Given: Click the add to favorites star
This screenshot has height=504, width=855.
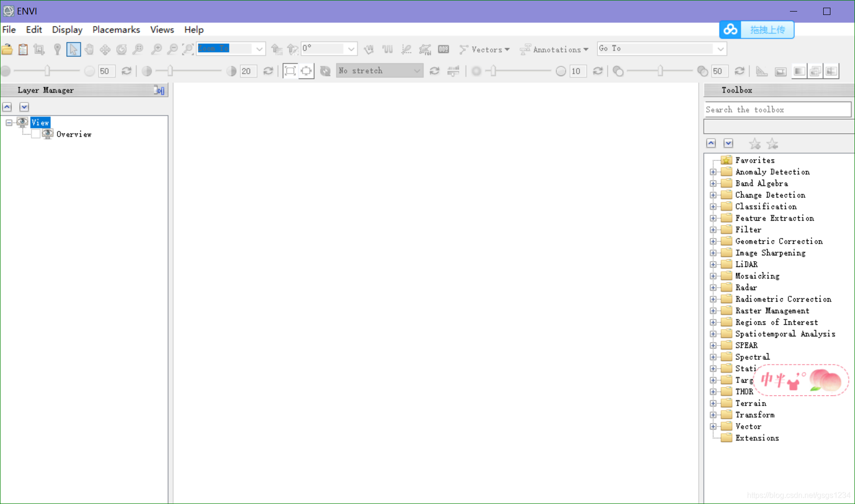Looking at the screenshot, I should 755,144.
